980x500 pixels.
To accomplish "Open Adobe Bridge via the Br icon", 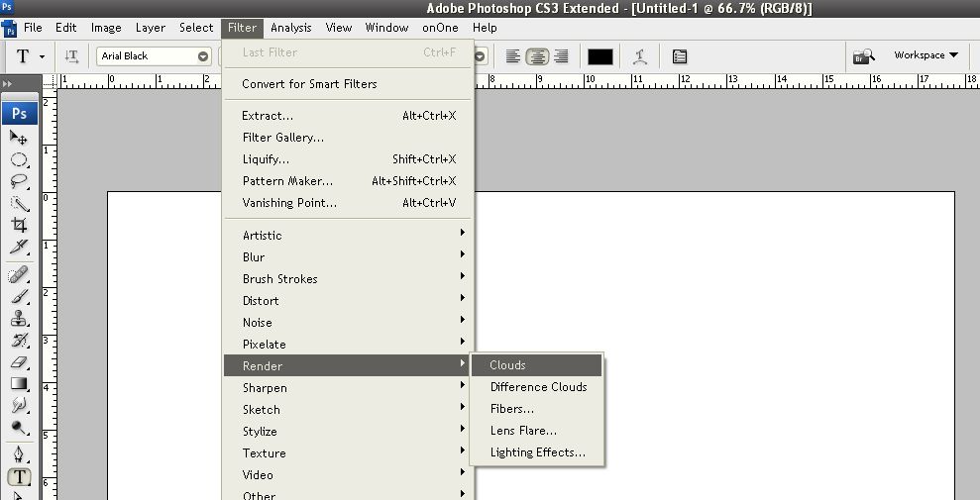I will tap(863, 56).
